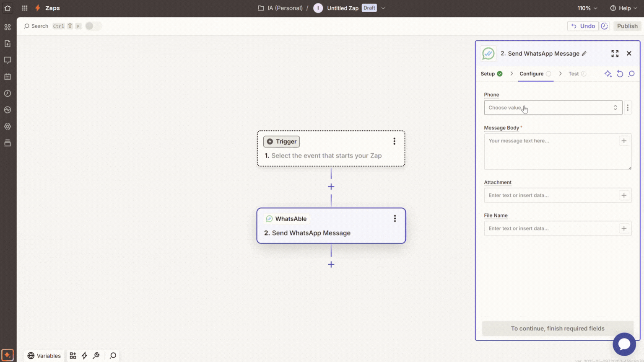
Task: Click the Draft badge
Action: tap(369, 8)
